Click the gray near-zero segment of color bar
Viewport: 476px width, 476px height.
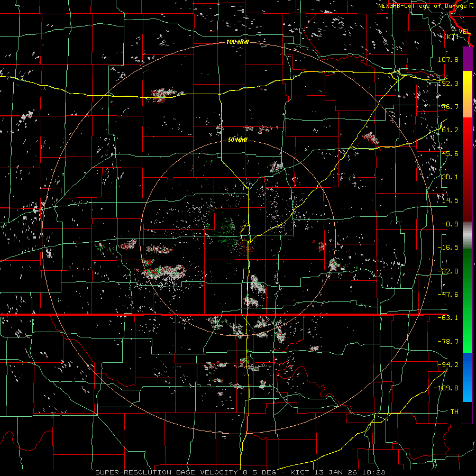click(x=467, y=235)
